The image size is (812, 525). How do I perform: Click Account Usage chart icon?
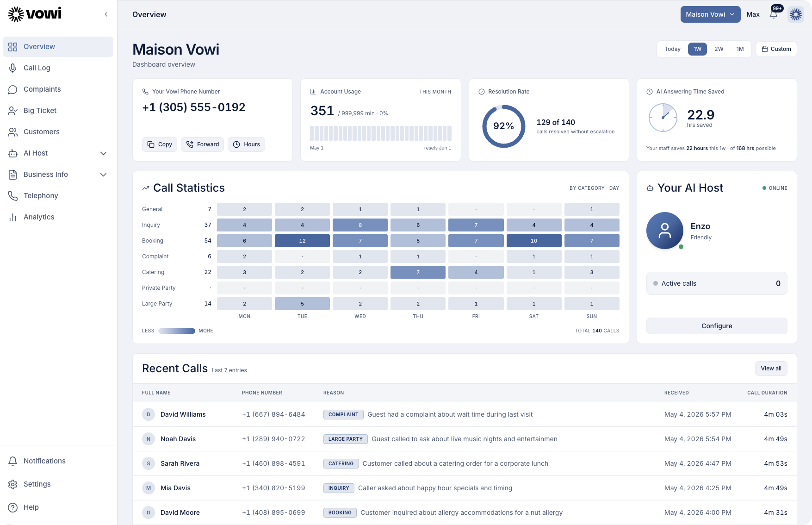click(x=313, y=92)
